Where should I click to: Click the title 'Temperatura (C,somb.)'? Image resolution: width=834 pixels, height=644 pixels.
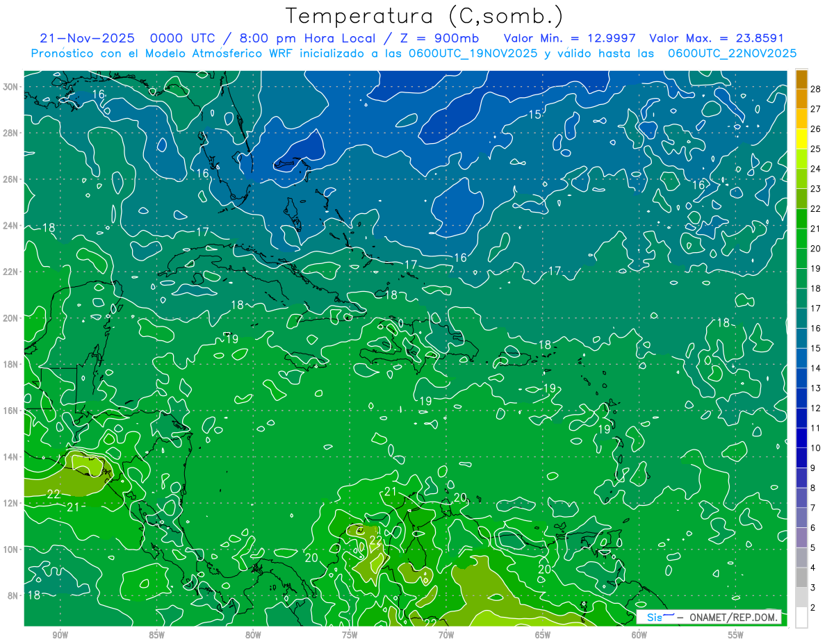(x=425, y=16)
